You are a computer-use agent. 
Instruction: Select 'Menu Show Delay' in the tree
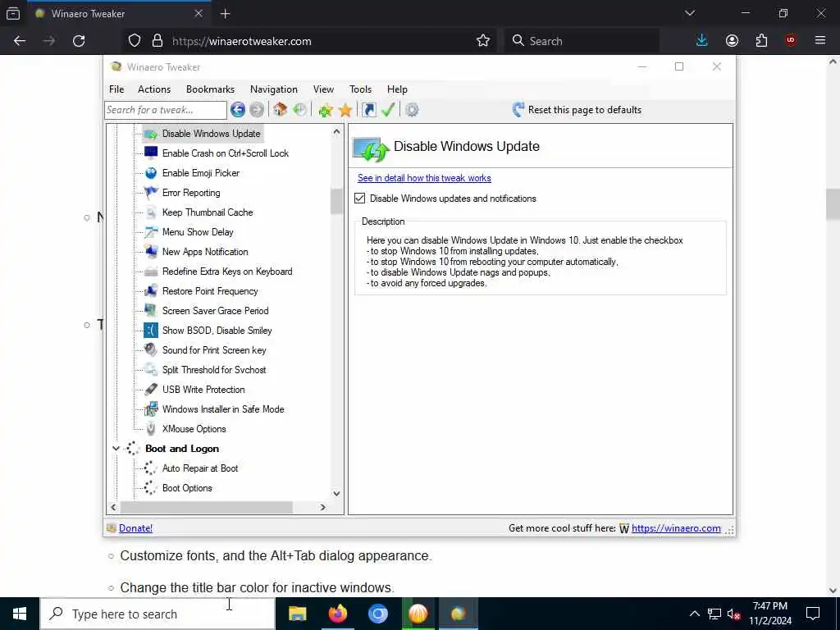point(198,232)
